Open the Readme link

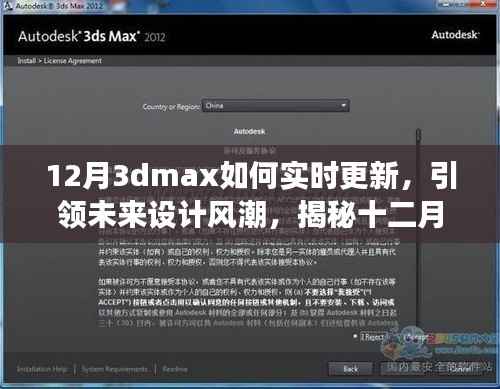175,369
